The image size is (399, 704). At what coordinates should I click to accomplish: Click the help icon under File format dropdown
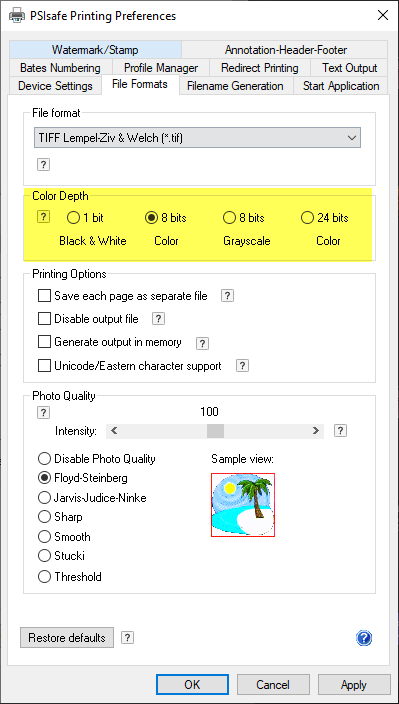(x=43, y=165)
